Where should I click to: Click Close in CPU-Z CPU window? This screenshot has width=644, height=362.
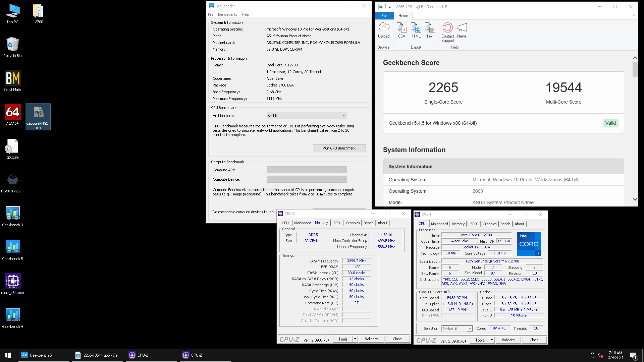534,340
